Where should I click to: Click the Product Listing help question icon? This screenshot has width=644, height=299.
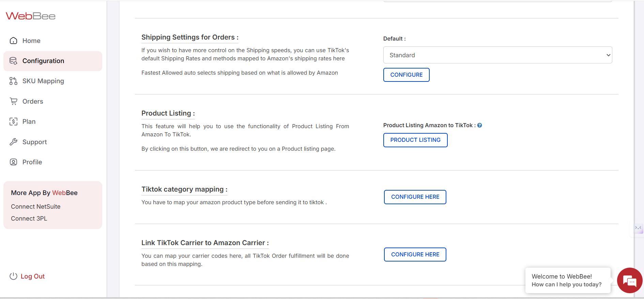(x=479, y=125)
